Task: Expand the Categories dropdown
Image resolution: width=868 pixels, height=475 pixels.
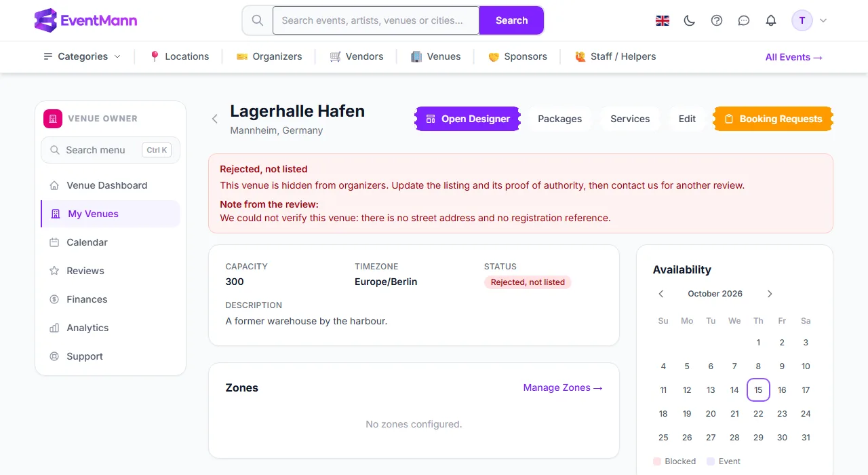Action: click(82, 56)
